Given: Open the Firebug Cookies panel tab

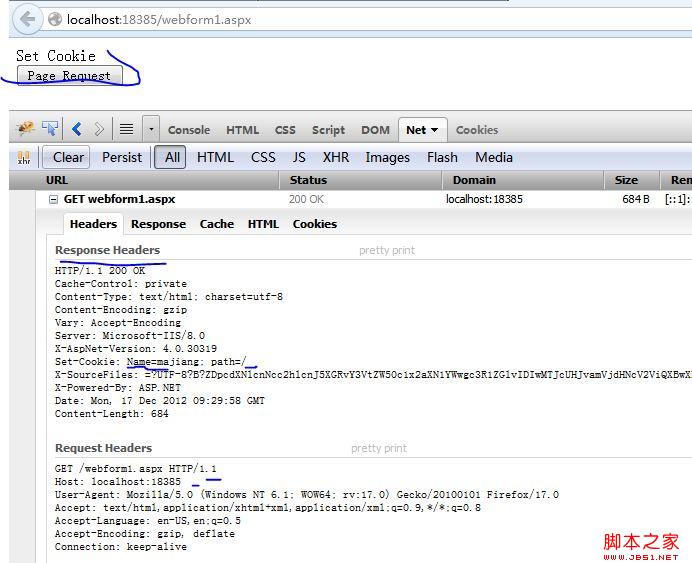Looking at the screenshot, I should (477, 130).
